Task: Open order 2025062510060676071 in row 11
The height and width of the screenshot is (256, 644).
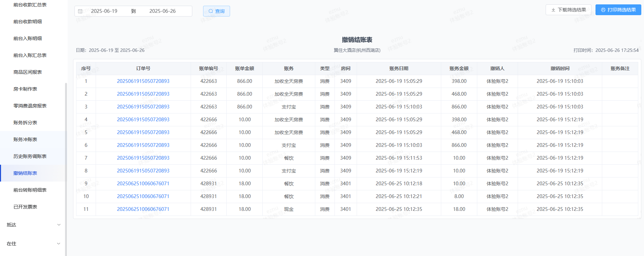Action: pos(143,209)
